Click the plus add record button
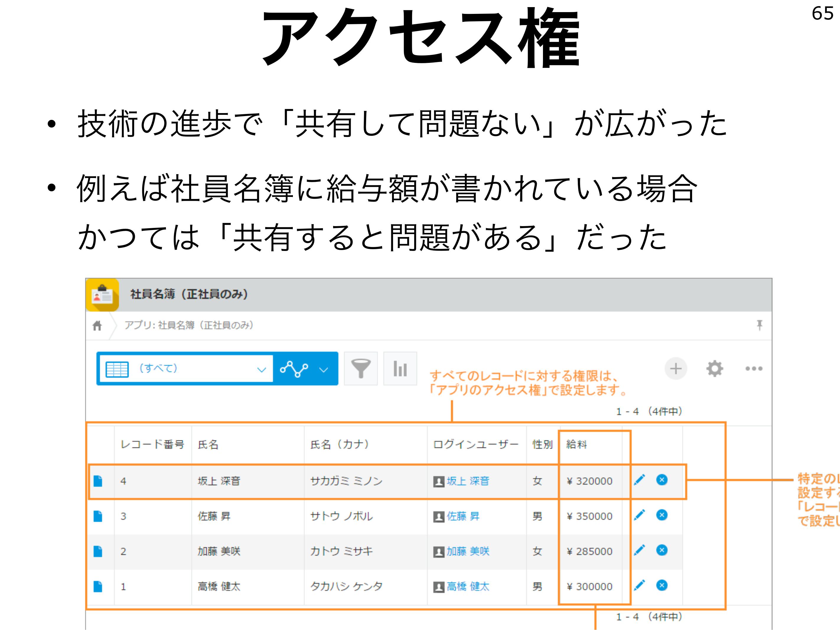 click(675, 368)
